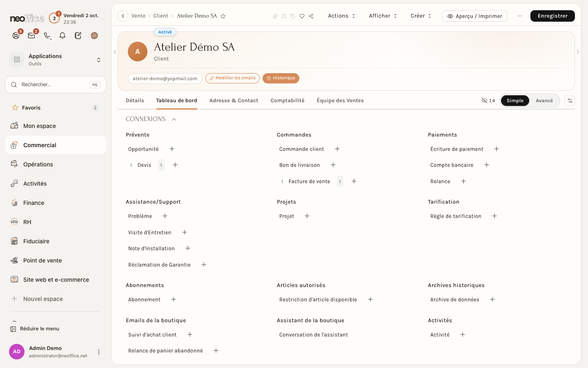This screenshot has height=368, width=588.
Task: Open the attachments paperclip icon
Action: click(275, 16)
